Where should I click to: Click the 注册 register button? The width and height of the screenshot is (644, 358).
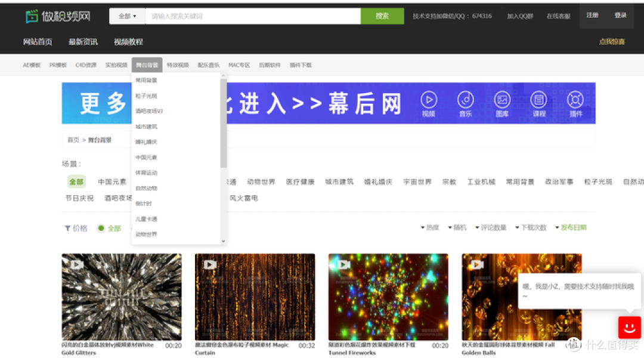tap(592, 16)
